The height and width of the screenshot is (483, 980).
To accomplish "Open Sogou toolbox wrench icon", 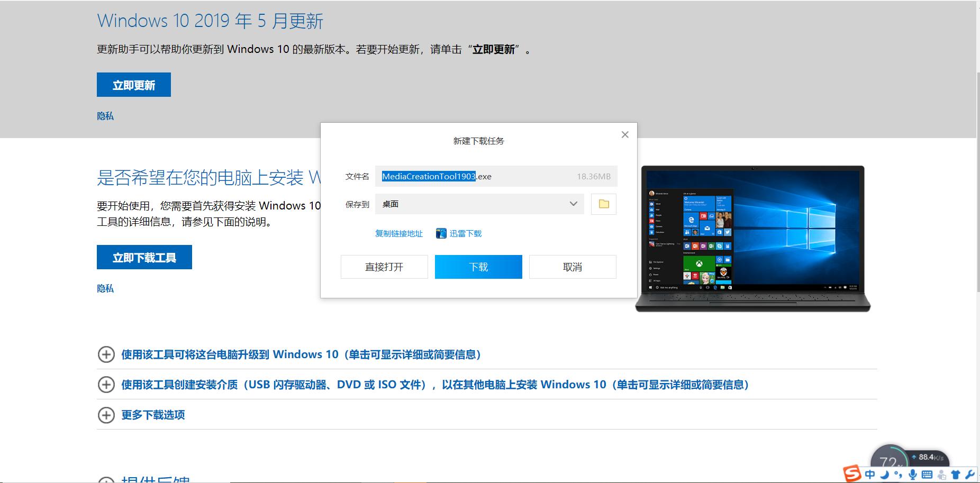I will coord(969,474).
